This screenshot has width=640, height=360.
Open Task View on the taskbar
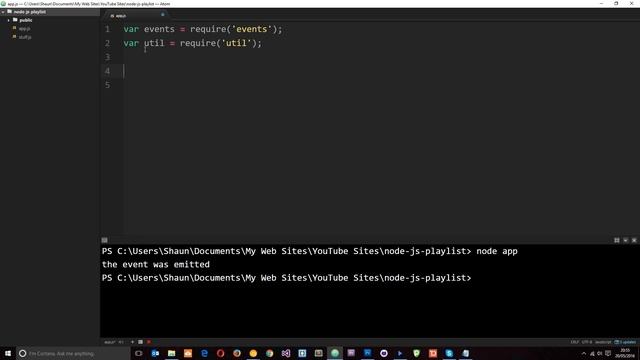139,353
